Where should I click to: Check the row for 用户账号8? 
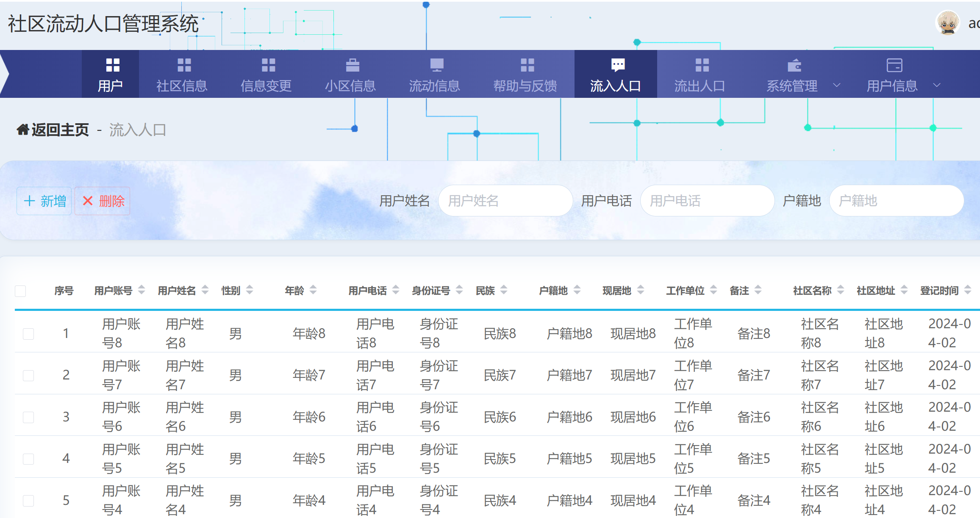[28, 334]
